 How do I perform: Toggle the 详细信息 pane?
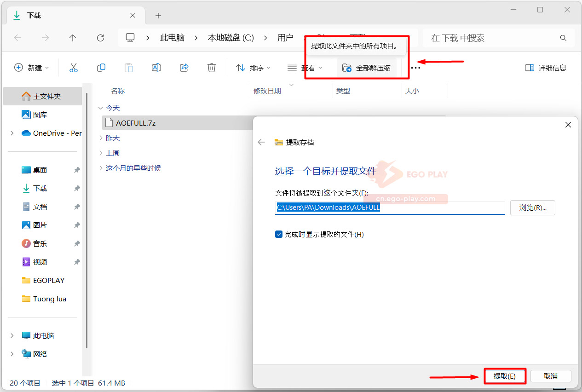[x=546, y=68]
